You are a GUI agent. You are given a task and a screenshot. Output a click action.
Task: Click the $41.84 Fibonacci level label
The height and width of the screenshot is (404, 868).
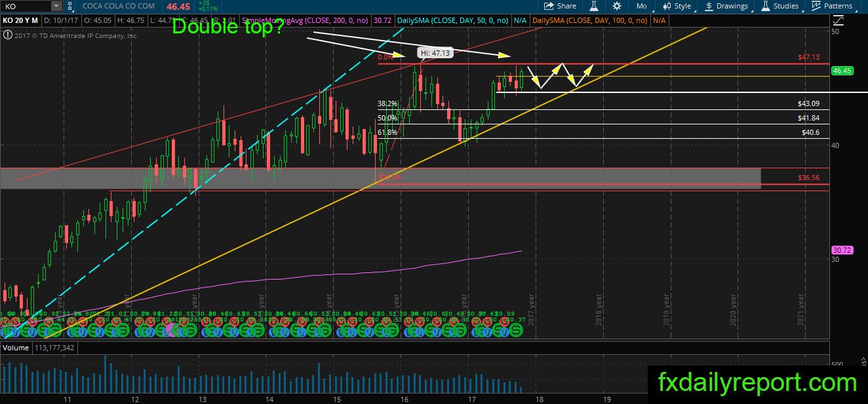coord(809,118)
